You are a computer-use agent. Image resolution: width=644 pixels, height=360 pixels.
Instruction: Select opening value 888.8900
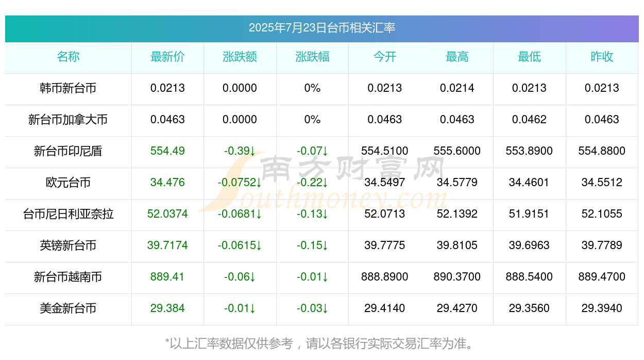tap(385, 277)
